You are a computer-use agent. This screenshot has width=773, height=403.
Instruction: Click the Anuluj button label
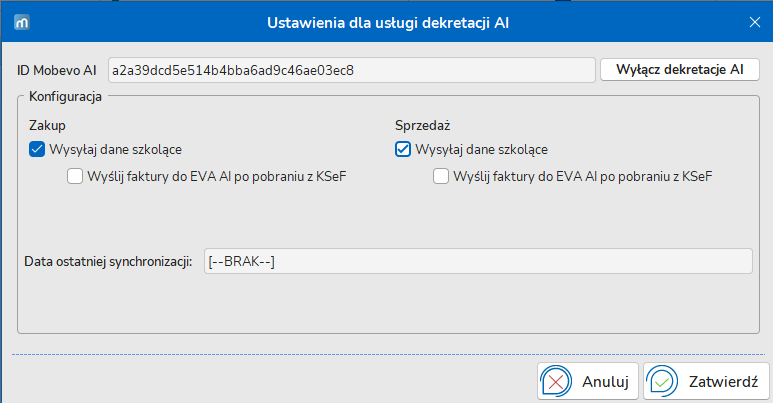point(605,382)
